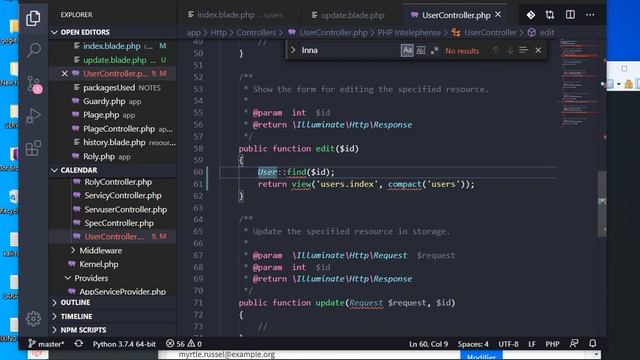
Task: Open the Explorer view in activity bar
Action: pyautogui.click(x=33, y=18)
